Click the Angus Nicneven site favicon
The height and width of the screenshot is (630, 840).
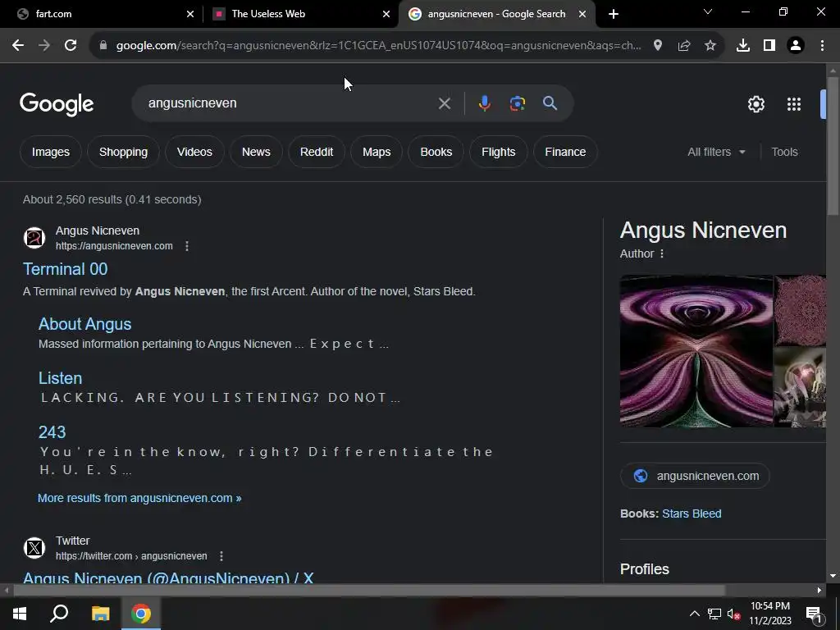pos(34,238)
